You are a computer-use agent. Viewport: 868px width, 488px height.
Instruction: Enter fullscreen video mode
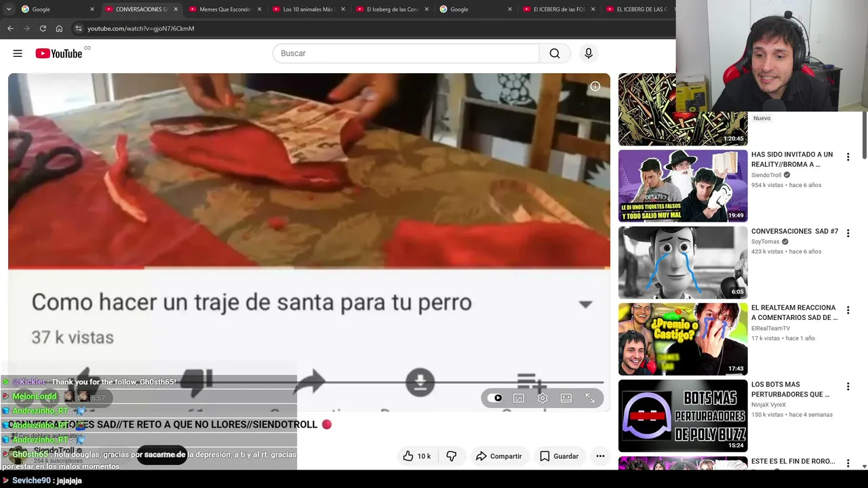click(x=590, y=398)
